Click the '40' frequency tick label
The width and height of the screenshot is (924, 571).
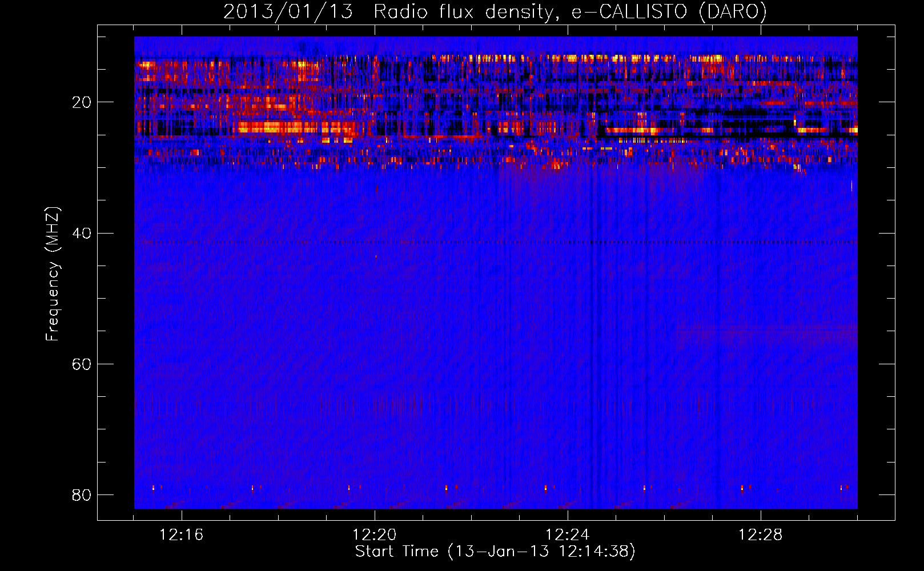tap(82, 233)
